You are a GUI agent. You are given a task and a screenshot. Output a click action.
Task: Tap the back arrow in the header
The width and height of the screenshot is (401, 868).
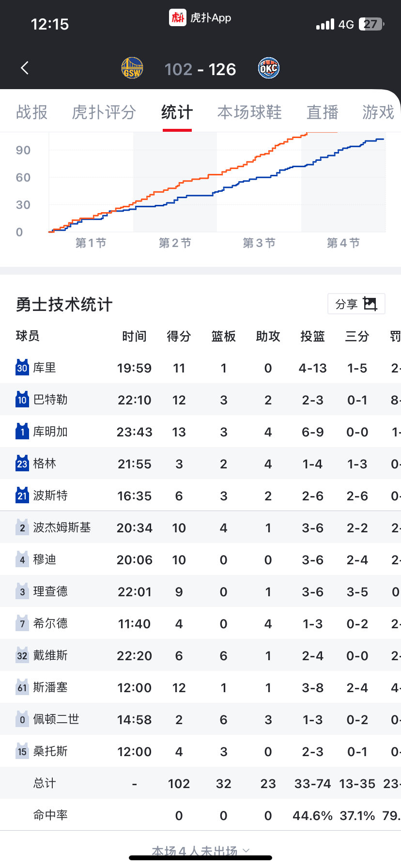pos(25,68)
